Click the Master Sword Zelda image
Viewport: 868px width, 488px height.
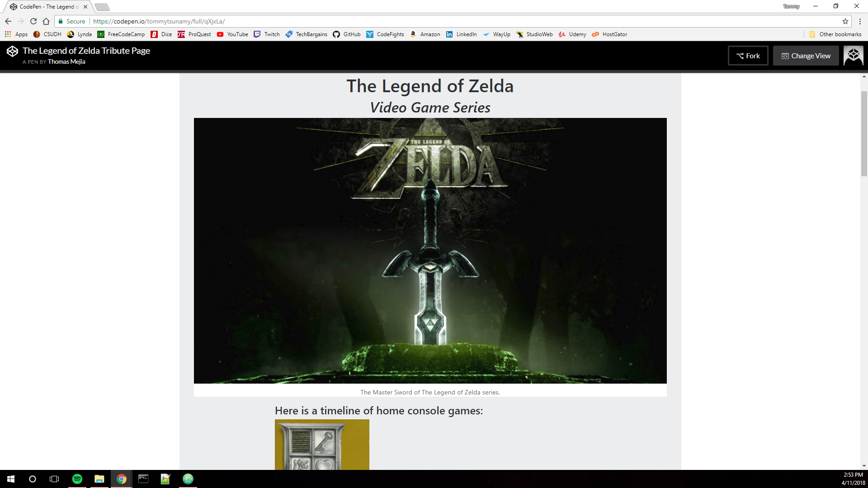coord(430,251)
